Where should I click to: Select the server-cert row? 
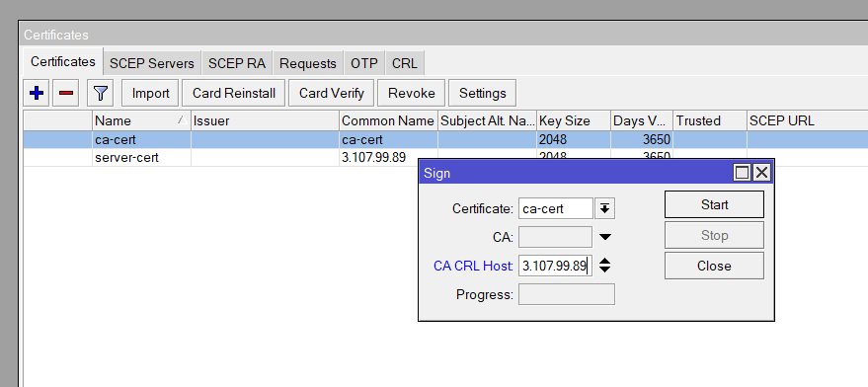[x=445, y=158]
